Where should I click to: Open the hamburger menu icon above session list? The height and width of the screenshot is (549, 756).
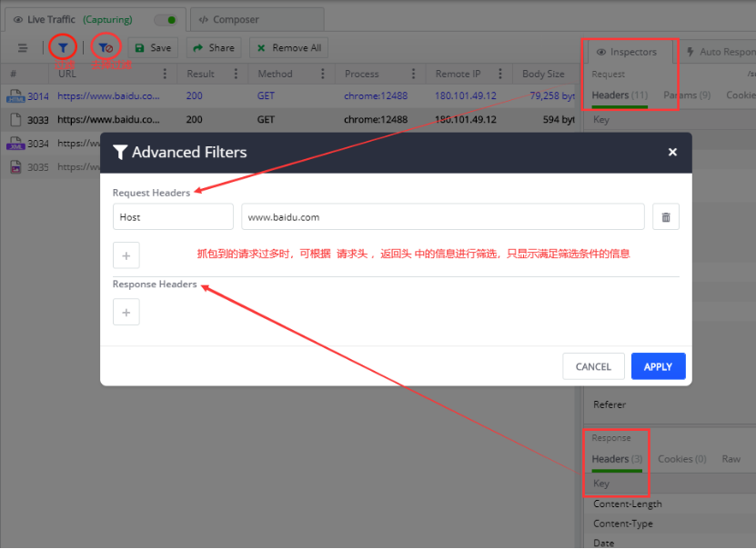[23, 47]
